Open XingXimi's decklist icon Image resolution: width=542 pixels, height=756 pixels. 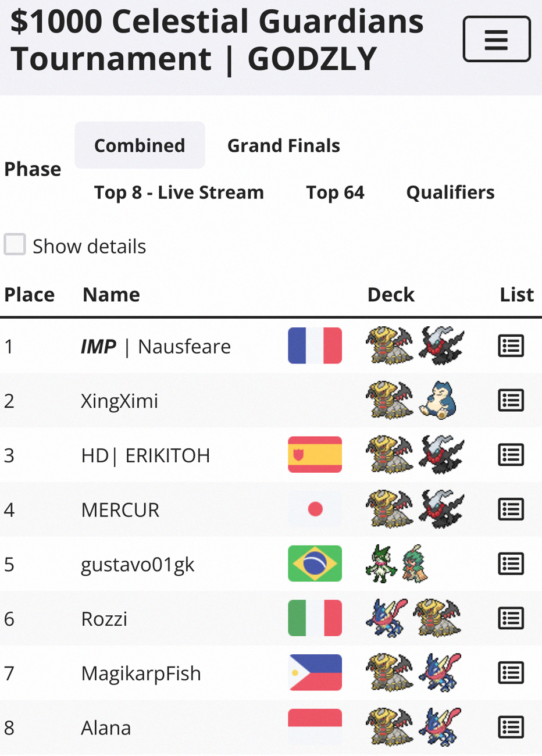511,401
